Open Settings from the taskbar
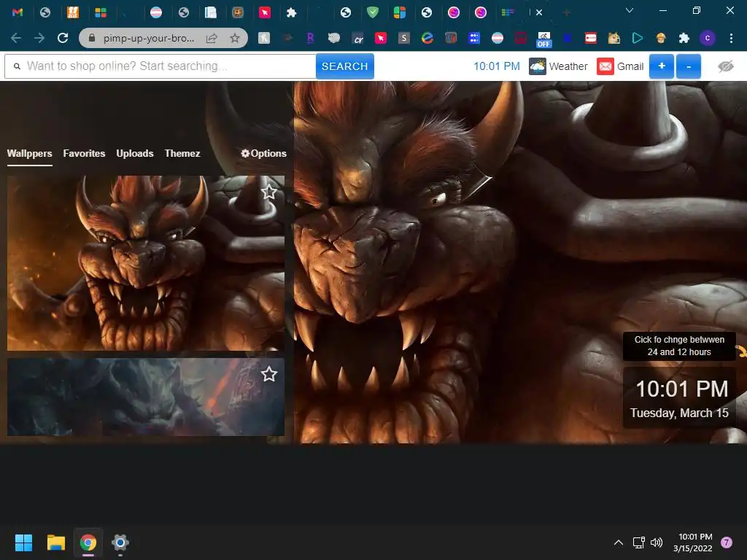Image resolution: width=747 pixels, height=560 pixels. (x=120, y=542)
